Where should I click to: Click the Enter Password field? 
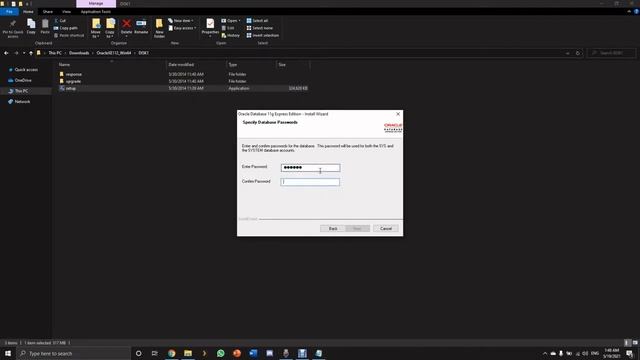coord(310,168)
